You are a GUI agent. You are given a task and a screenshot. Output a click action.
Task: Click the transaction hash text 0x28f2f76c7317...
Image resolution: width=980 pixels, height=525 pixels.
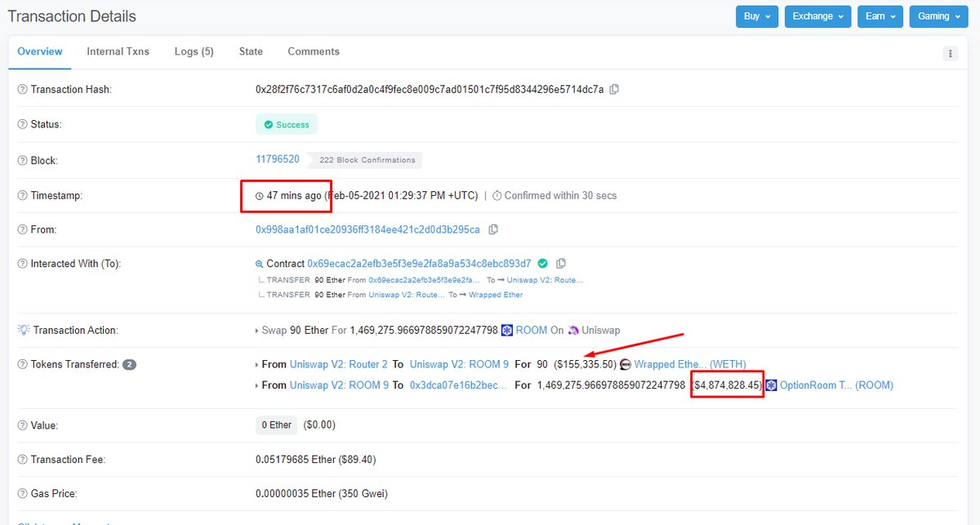coord(430,89)
